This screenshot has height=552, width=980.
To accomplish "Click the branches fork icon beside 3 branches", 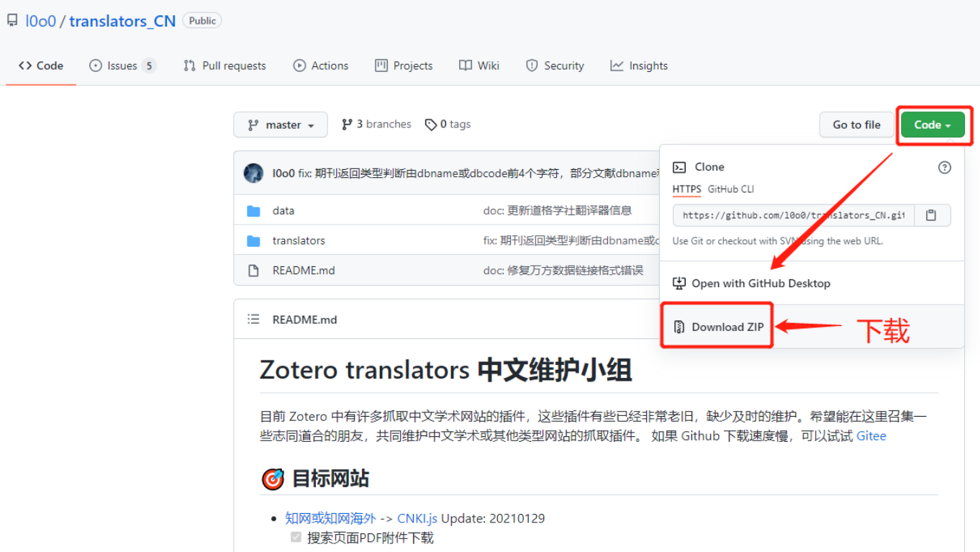I will click(x=348, y=124).
